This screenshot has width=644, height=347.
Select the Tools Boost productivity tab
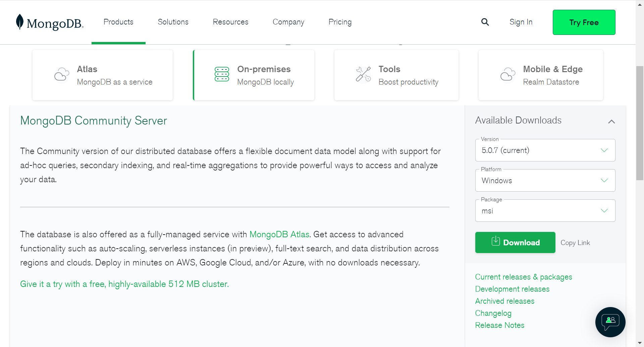pos(396,75)
